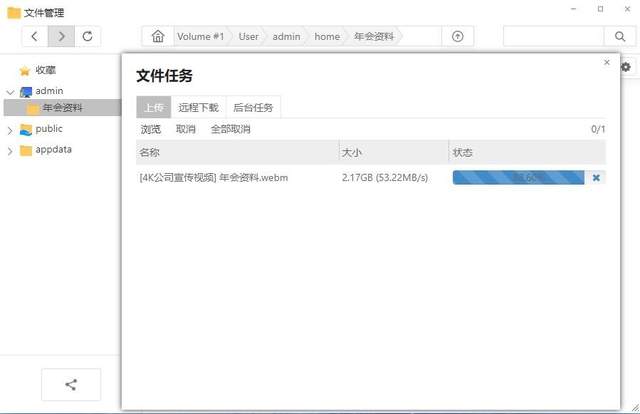Click the 浏览 button
Viewport: 640px width, 414px height.
(x=151, y=129)
